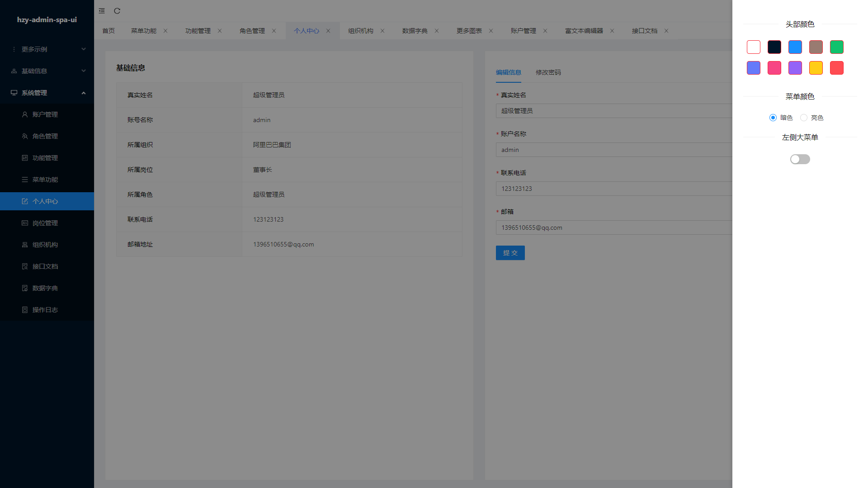Click the 角色管理 icon in sidebar
Screen dimensions: 868x488
coord(25,136)
